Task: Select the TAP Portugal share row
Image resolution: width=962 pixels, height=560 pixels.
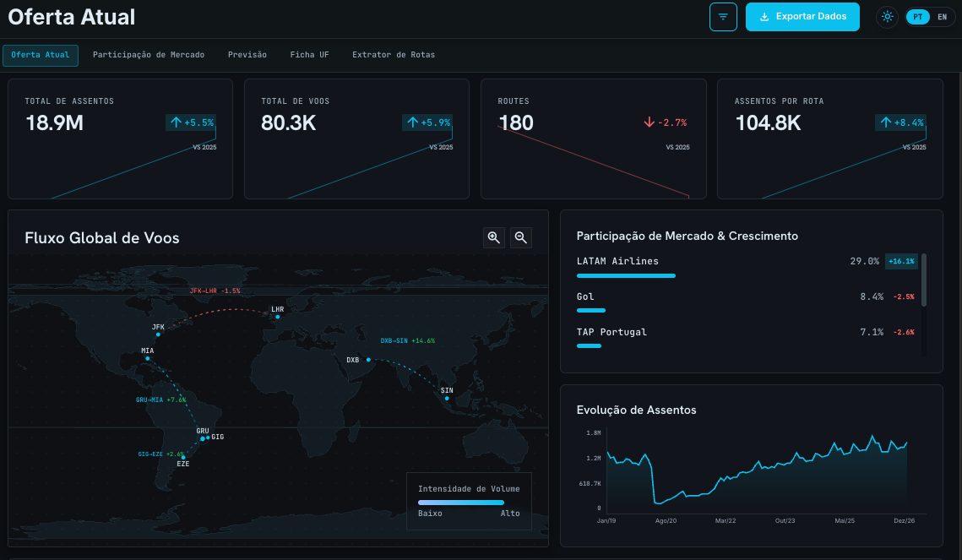Action: click(746, 338)
